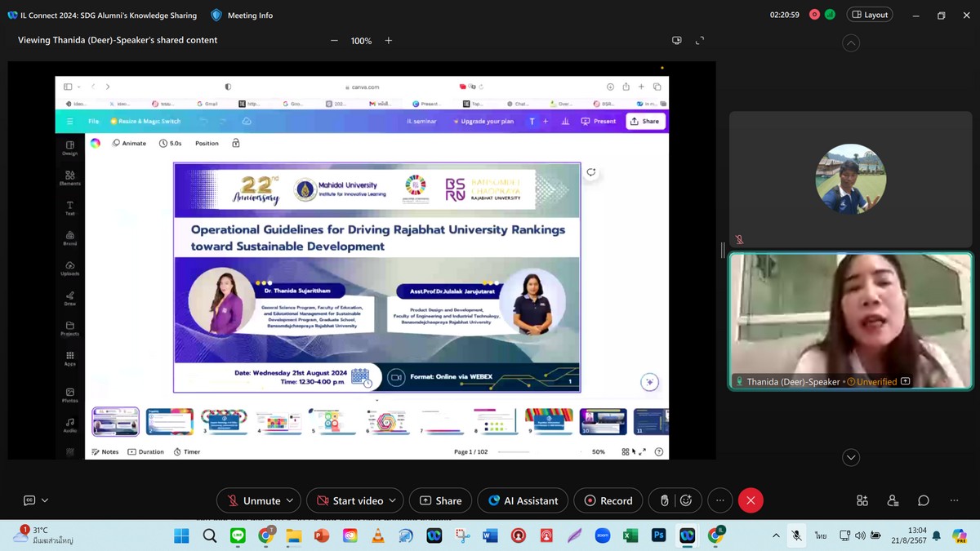The image size is (980, 551).
Task: Toggle closed captions on
Action: tap(29, 500)
